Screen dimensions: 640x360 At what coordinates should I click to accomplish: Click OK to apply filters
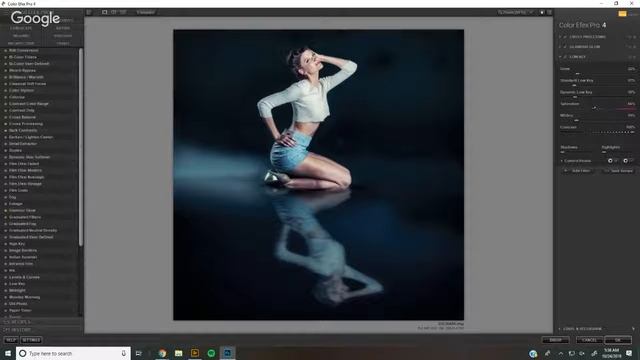point(618,340)
